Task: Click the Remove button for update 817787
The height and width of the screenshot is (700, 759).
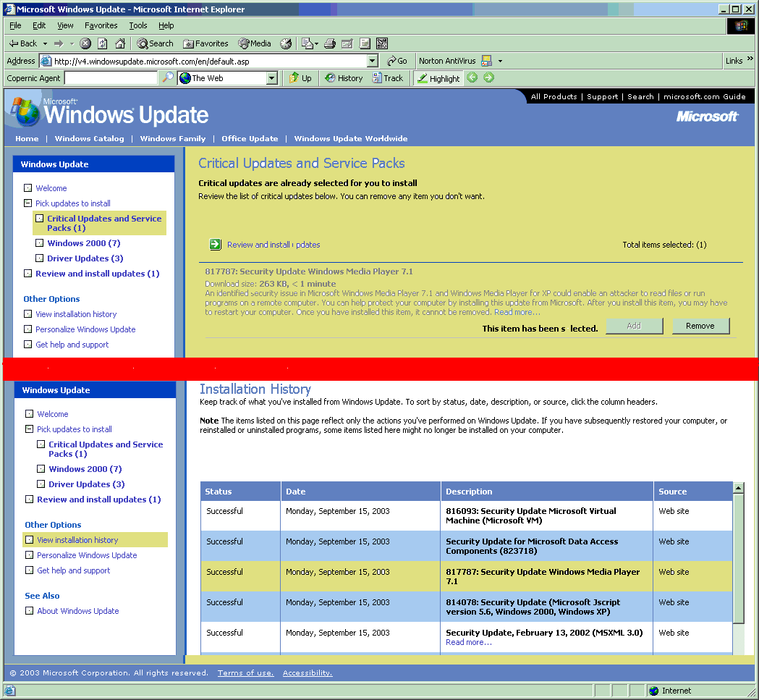Action: click(700, 326)
